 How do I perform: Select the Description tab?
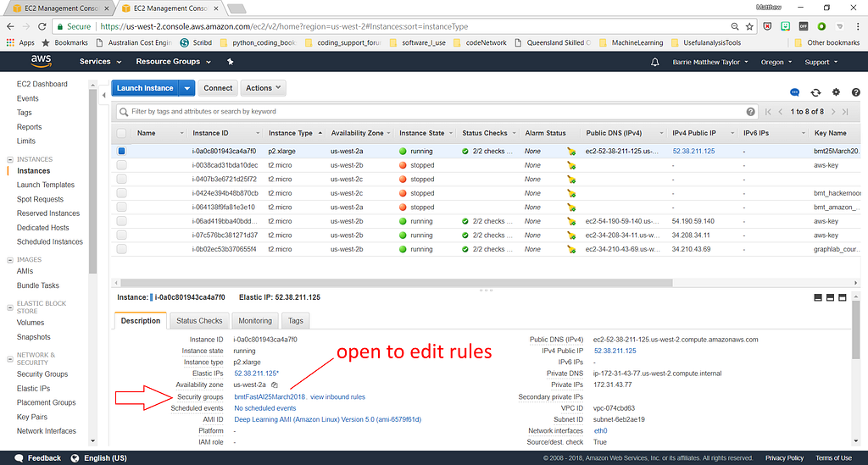tap(141, 321)
